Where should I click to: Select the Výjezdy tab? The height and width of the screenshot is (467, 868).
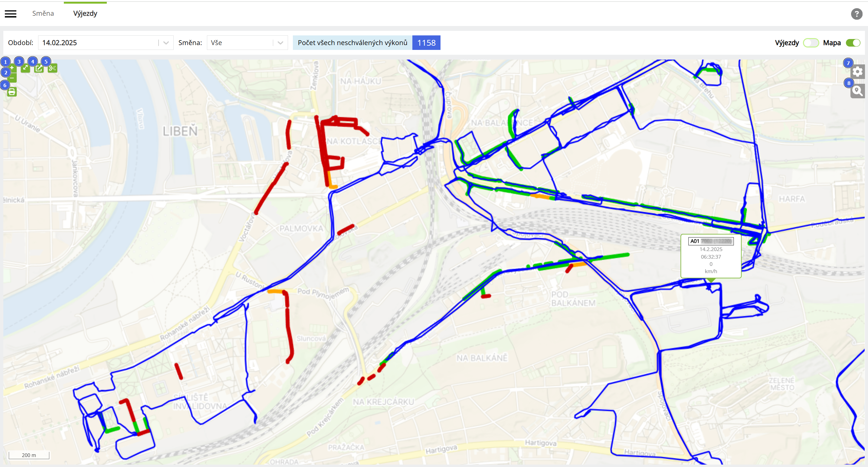tap(85, 14)
